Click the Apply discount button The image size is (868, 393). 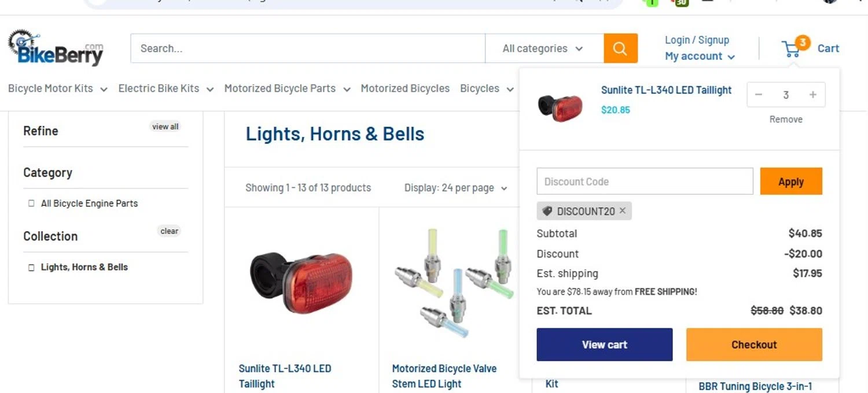[791, 181]
